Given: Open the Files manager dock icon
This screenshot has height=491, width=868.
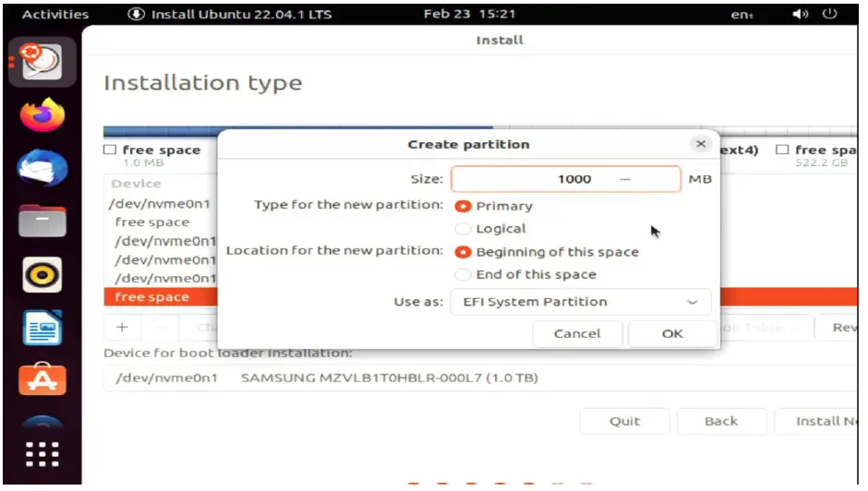Looking at the screenshot, I should pyautogui.click(x=42, y=221).
